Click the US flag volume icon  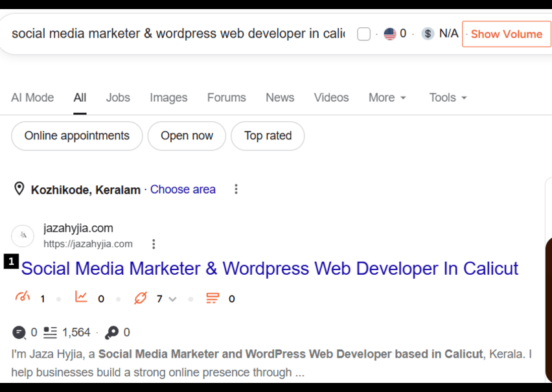[x=390, y=34]
